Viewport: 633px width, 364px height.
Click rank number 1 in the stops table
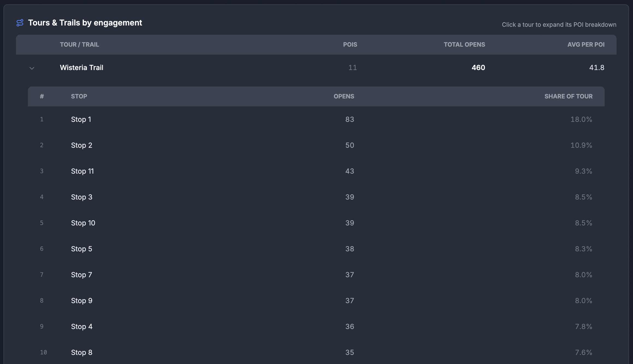pyautogui.click(x=42, y=119)
